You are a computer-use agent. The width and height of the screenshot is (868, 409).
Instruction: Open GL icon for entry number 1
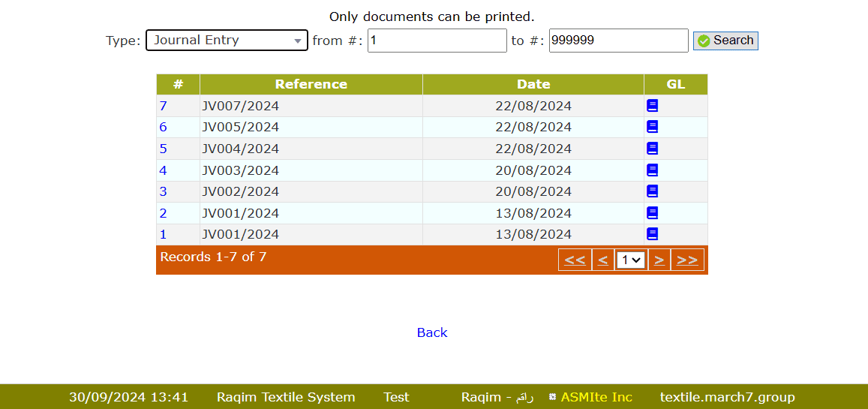652,234
